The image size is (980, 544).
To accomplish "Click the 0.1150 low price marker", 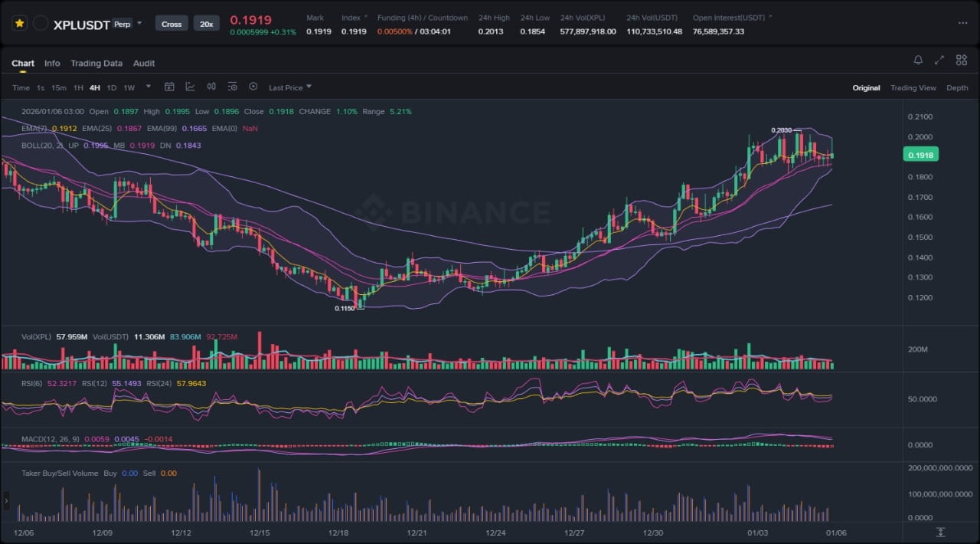I will coord(345,308).
